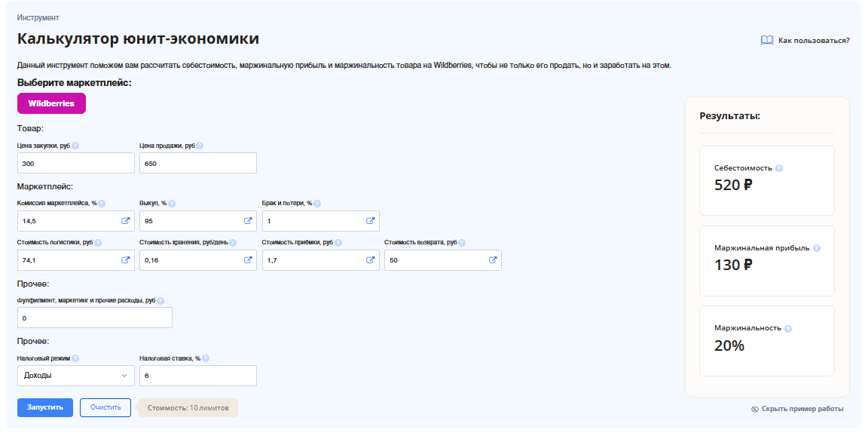Click external link icon in Комиссия маркетплейса field

click(125, 221)
